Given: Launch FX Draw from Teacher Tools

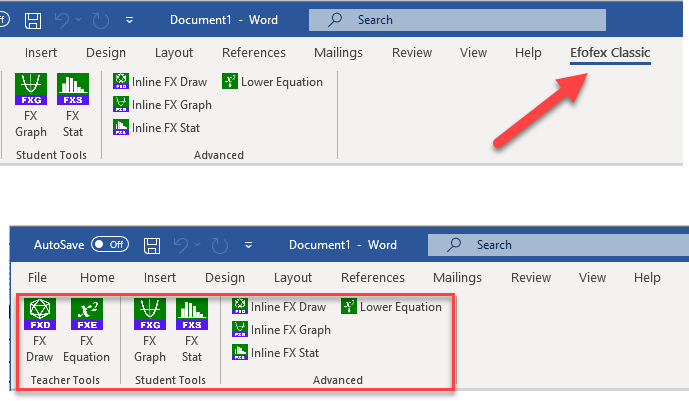Looking at the screenshot, I should click(40, 330).
